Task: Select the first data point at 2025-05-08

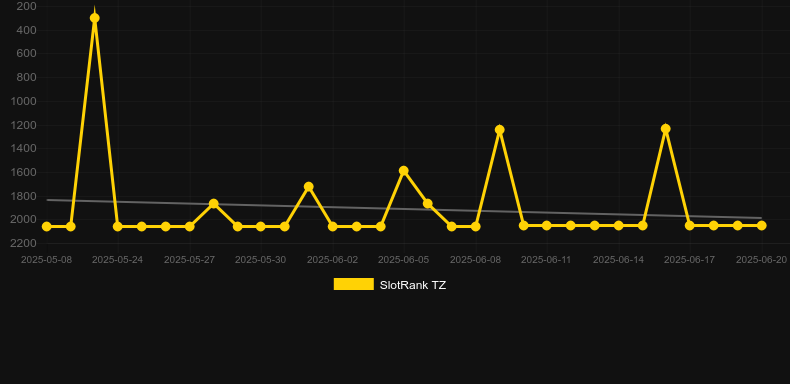Action: coord(47,227)
